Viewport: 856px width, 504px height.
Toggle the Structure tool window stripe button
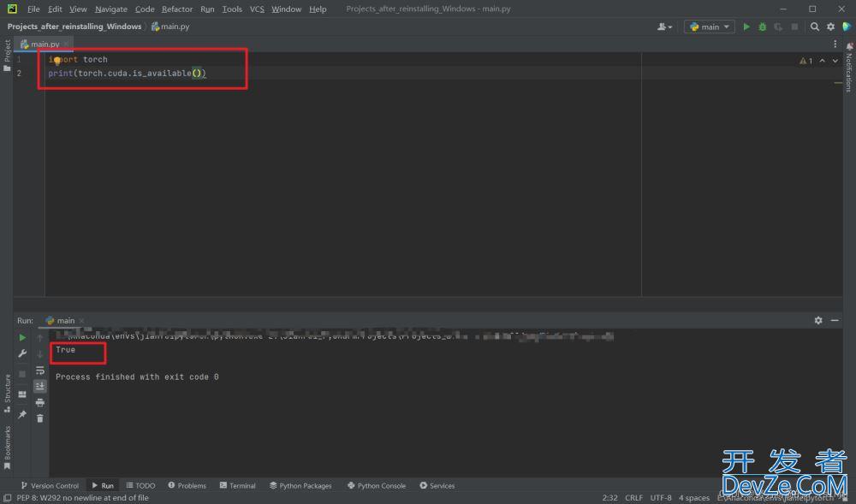[x=7, y=393]
